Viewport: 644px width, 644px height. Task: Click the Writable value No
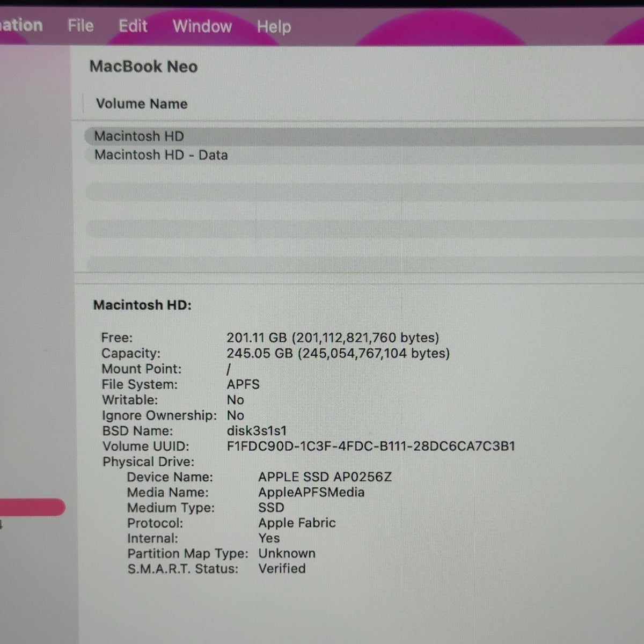pos(235,400)
